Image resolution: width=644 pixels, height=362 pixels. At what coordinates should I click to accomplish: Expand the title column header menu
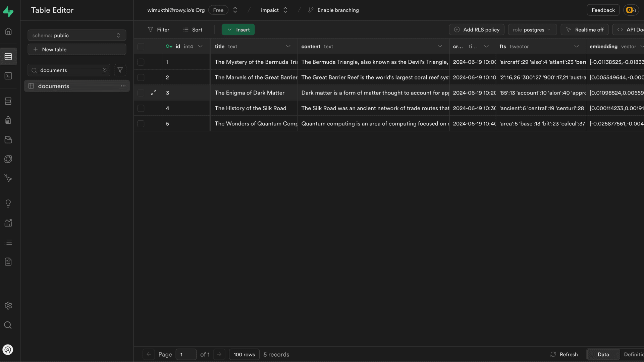point(288,47)
